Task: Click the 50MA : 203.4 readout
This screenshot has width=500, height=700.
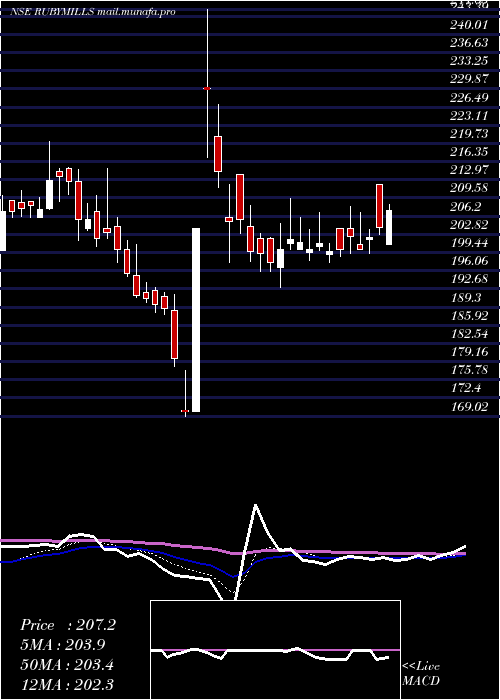Action: coord(67,665)
